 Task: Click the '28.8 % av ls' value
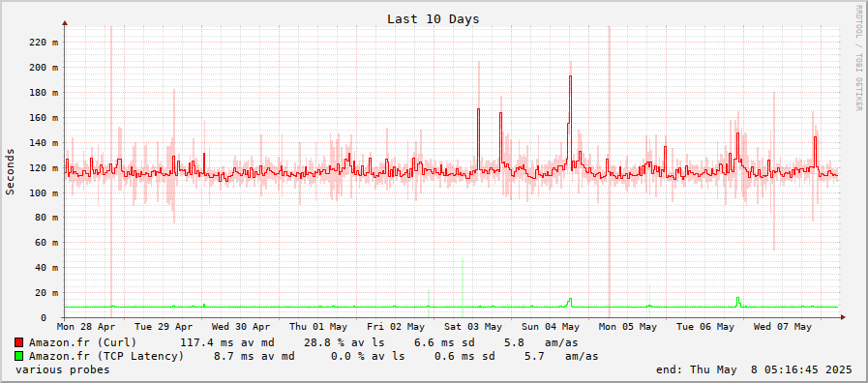344,342
